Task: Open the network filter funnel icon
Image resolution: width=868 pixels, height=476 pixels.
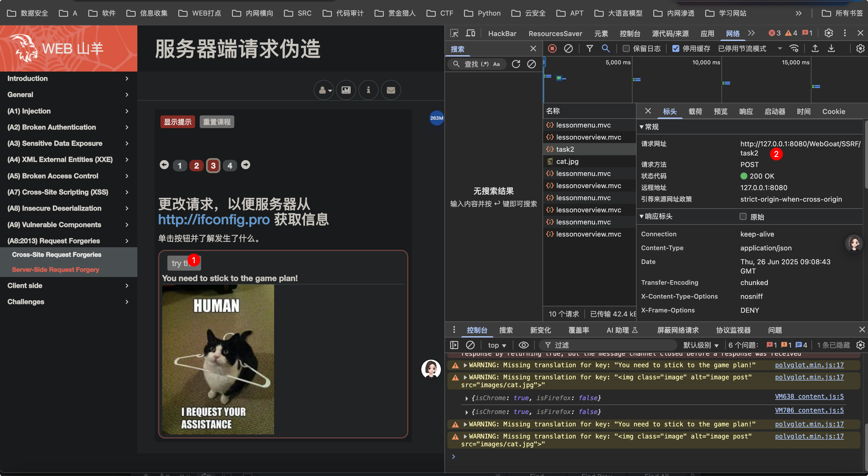Action: [589, 48]
